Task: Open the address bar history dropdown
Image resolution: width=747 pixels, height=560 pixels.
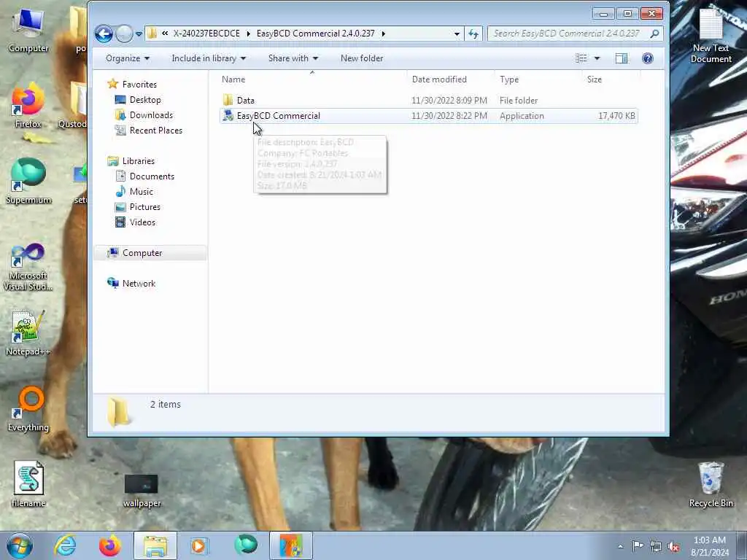Action: tap(457, 34)
